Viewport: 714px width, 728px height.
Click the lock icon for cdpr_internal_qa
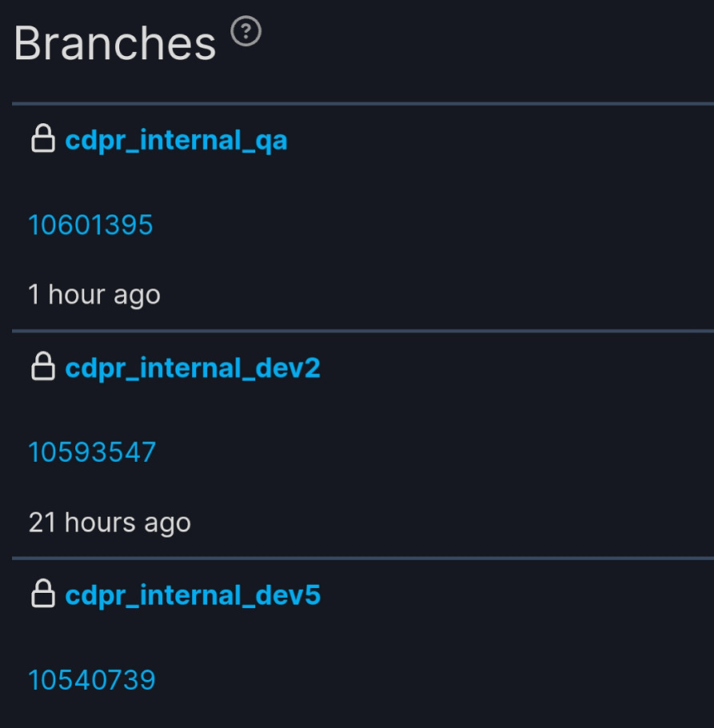tap(42, 139)
